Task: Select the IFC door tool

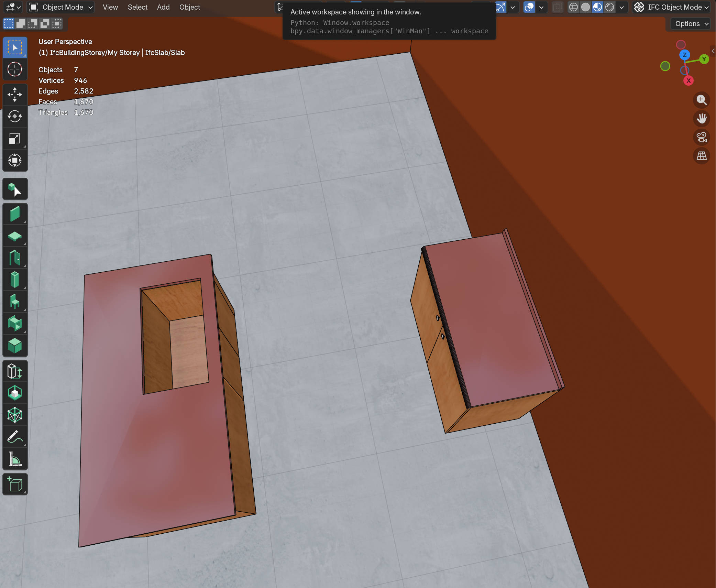Action: [x=15, y=258]
